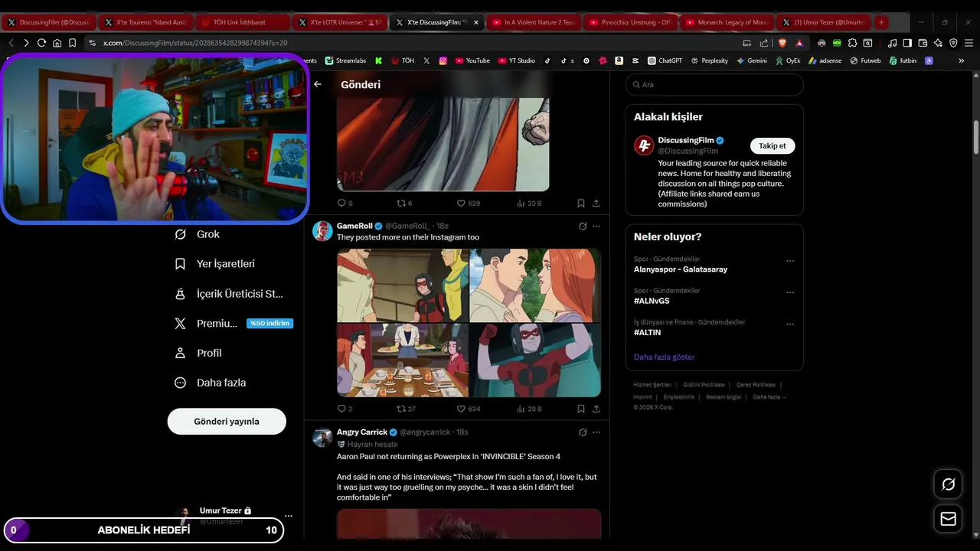Open a new browser tab
Screen dimensions: 980x551
[881, 22]
